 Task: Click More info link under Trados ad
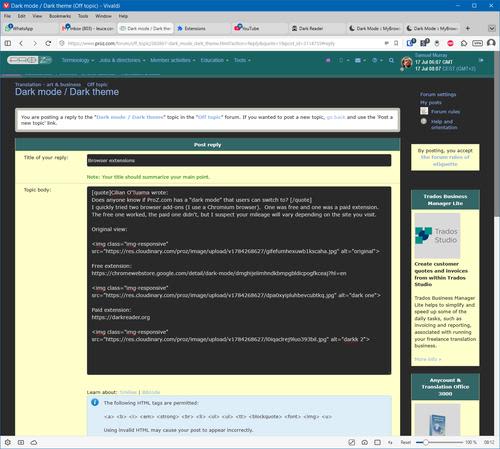coord(428,359)
